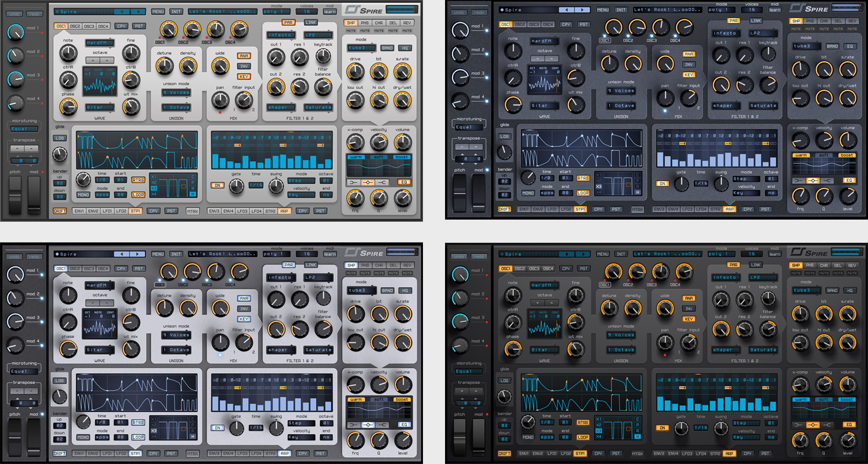
Task: Click preset name field Let's Rock in top-left skin
Action: [223, 11]
